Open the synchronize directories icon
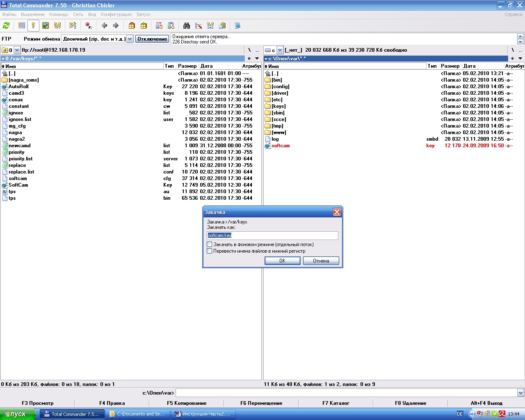Screen dimensions: 525x420 click(x=210, y=25)
